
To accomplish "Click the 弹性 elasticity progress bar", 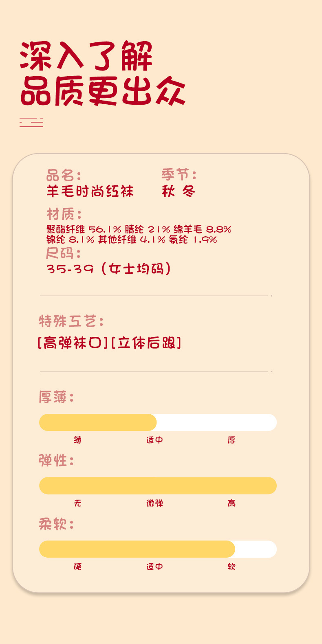I will (x=158, y=486).
